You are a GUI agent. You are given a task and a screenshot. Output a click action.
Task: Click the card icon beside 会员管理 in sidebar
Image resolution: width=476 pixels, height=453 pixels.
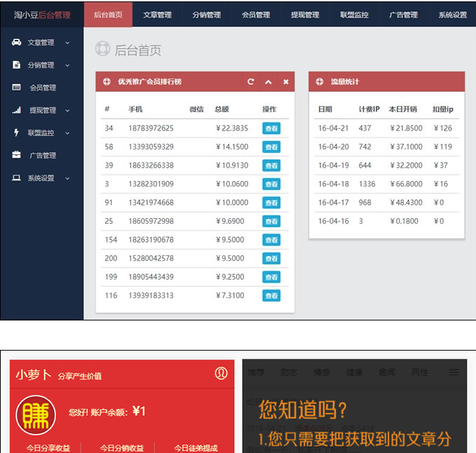[16, 88]
